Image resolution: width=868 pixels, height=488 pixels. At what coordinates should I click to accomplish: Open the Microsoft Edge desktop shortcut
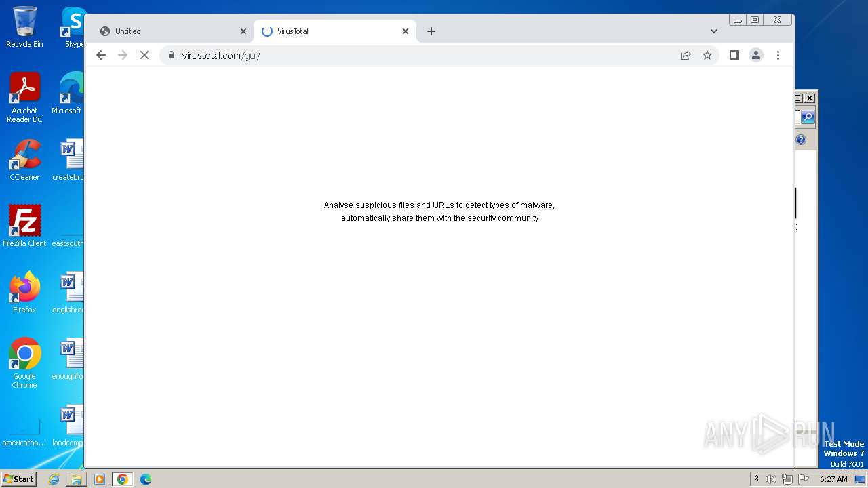(68, 94)
